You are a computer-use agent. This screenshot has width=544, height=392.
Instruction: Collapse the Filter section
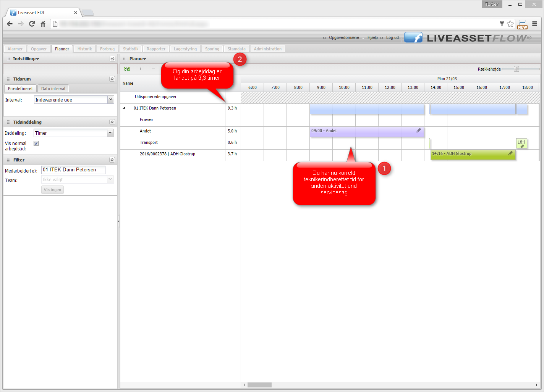pos(112,160)
